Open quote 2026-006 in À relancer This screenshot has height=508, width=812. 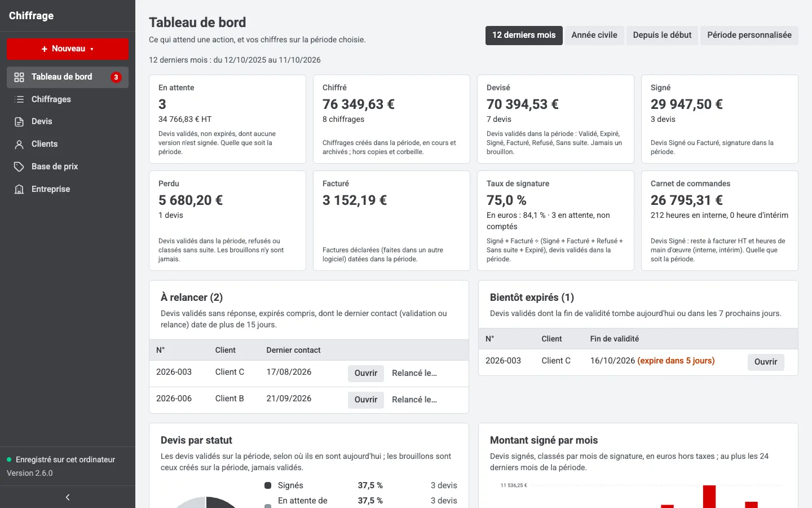(366, 400)
